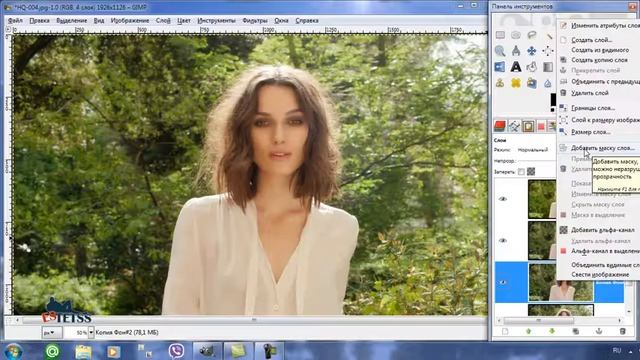Open the 'Цвет' menu

tap(184, 20)
